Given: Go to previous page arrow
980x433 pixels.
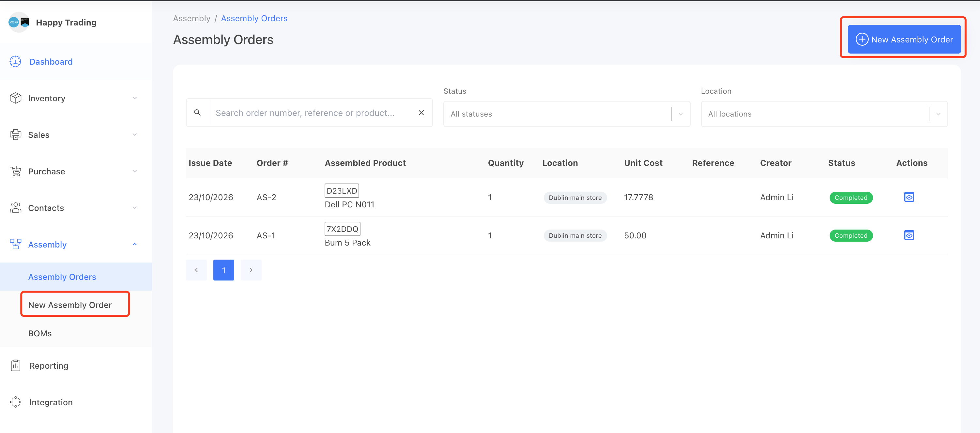Looking at the screenshot, I should click(196, 270).
